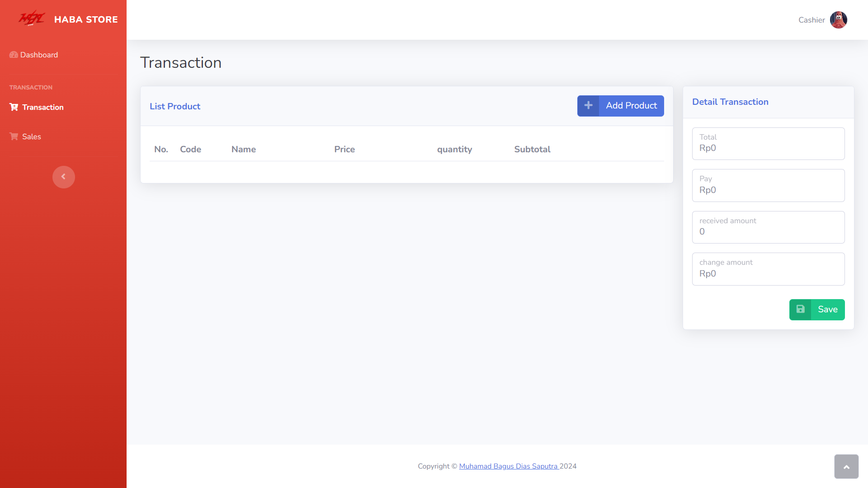Click the Muhamad Bagus Dias Saputra link
This screenshot has height=488, width=868.
click(x=508, y=466)
